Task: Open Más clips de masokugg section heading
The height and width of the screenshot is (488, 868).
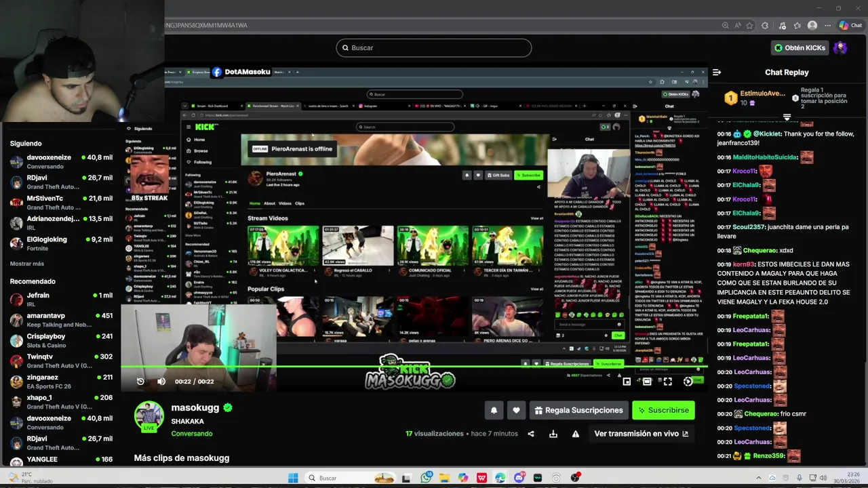Action: coord(182,458)
